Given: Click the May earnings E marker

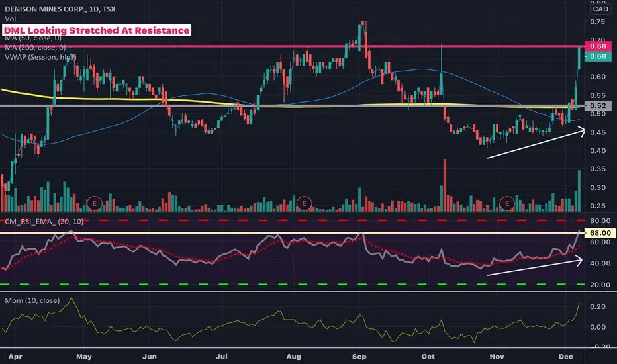Looking at the screenshot, I should pyautogui.click(x=94, y=203).
